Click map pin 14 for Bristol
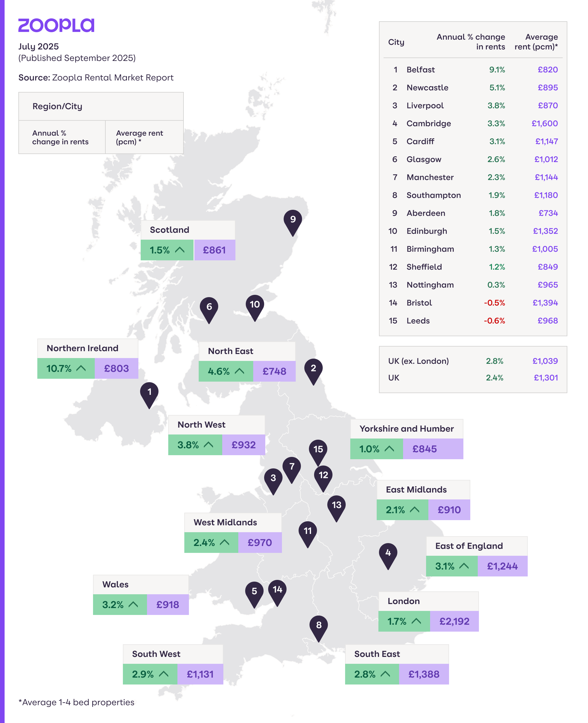Screen dimensions: 588x723 click(x=277, y=590)
